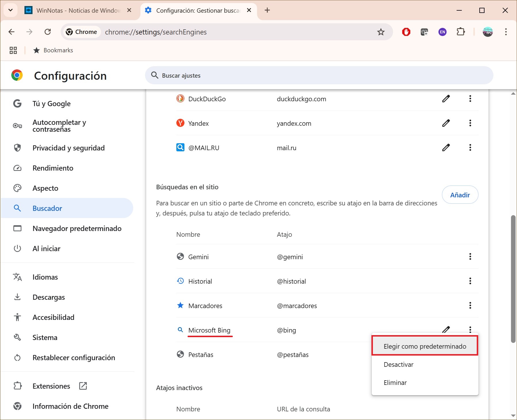This screenshot has height=420, width=517.
Task: Click the @gemini shortcut text
Action: point(290,257)
